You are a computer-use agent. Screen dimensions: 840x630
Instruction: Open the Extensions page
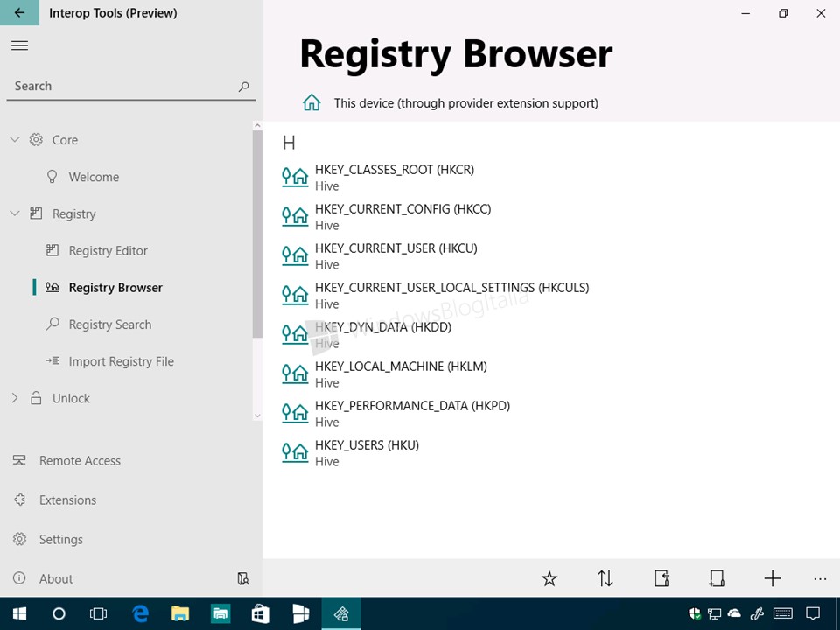[67, 500]
